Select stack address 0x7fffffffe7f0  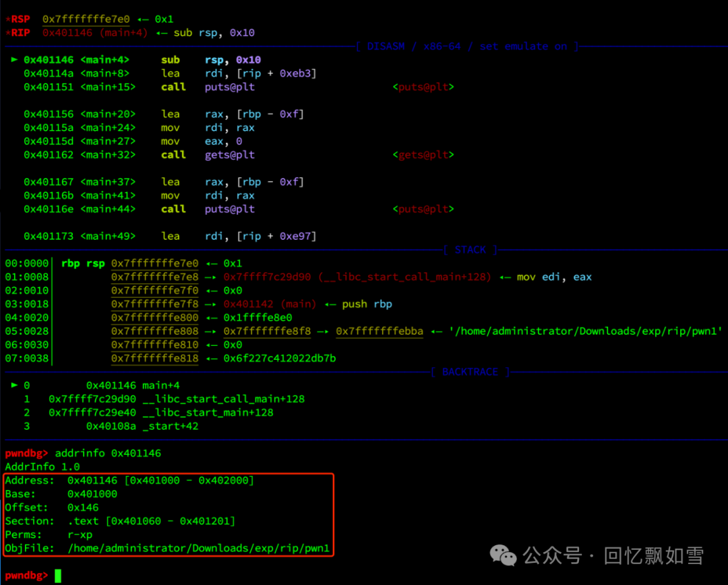click(154, 290)
